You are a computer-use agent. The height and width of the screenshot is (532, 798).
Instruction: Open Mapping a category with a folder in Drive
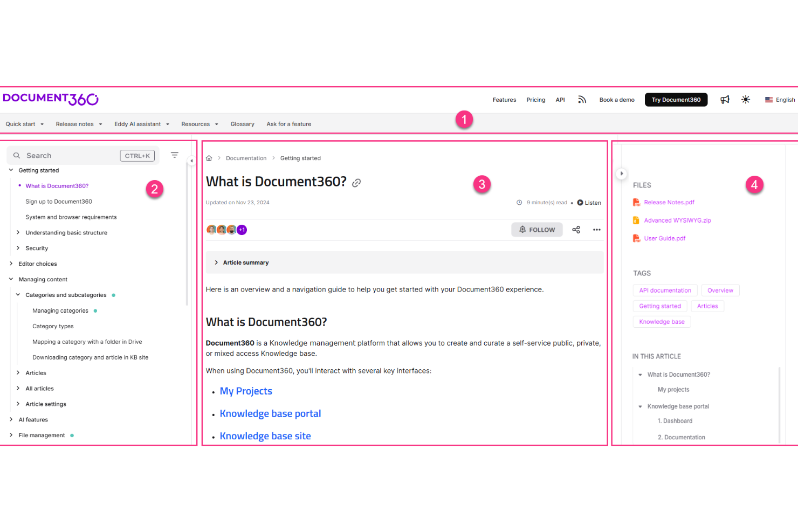click(87, 342)
